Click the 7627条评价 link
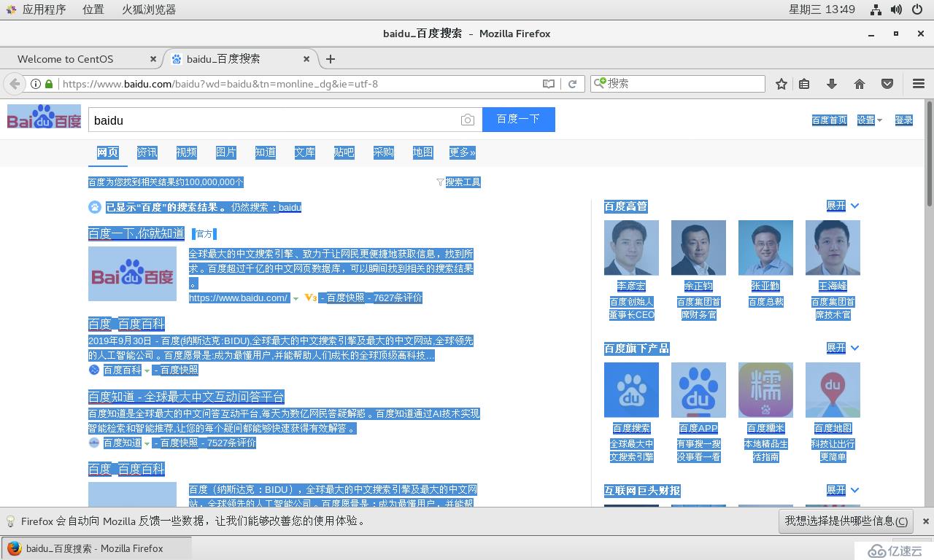Viewport: 934px width, 560px height. (398, 298)
